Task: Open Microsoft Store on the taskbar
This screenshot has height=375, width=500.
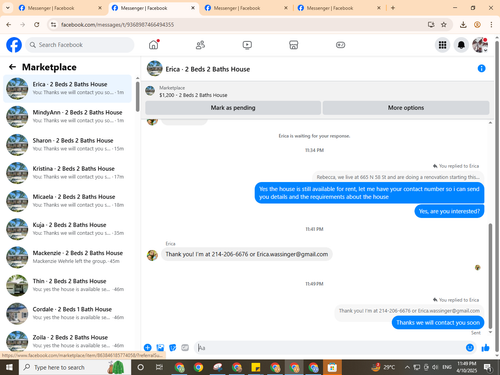Action: click(x=332, y=367)
